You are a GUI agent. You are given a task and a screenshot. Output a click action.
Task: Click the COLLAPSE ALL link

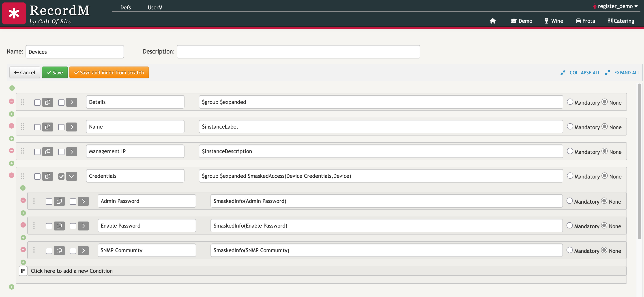point(580,73)
